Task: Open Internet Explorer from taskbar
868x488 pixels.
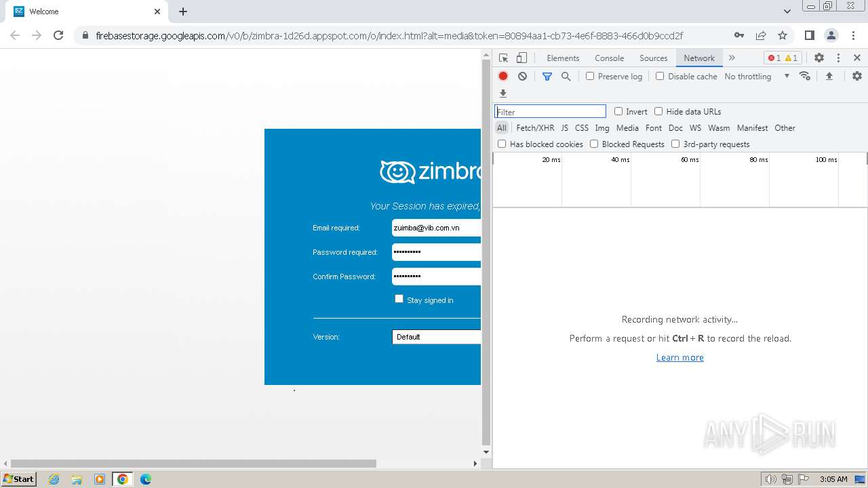Action: [x=54, y=479]
